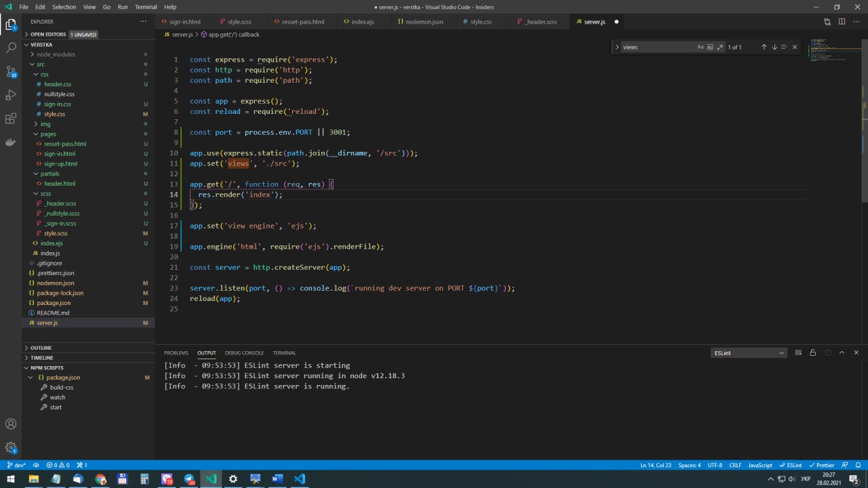Click the Manage gear icon
This screenshot has height=488, width=868.
pyautogui.click(x=11, y=447)
